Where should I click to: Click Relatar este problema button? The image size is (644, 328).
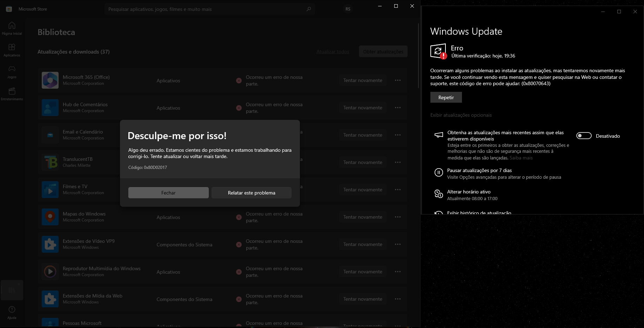[x=251, y=193]
